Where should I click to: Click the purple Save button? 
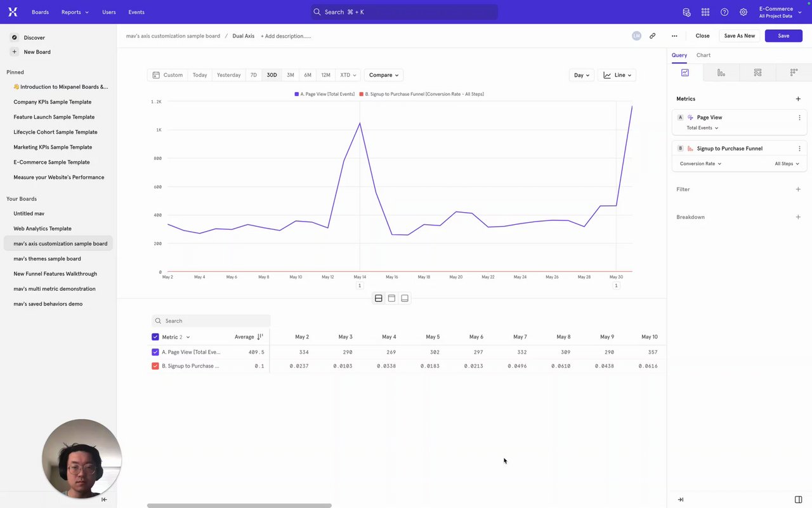click(783, 36)
